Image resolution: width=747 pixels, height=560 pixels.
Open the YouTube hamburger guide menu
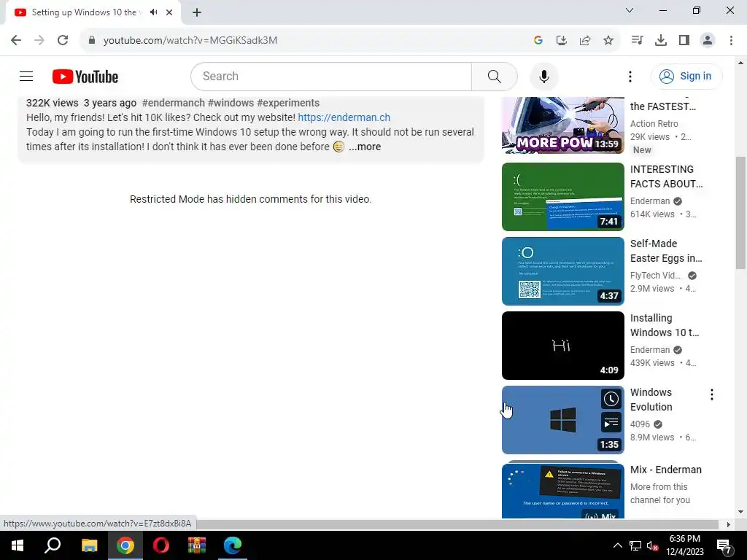tap(26, 76)
